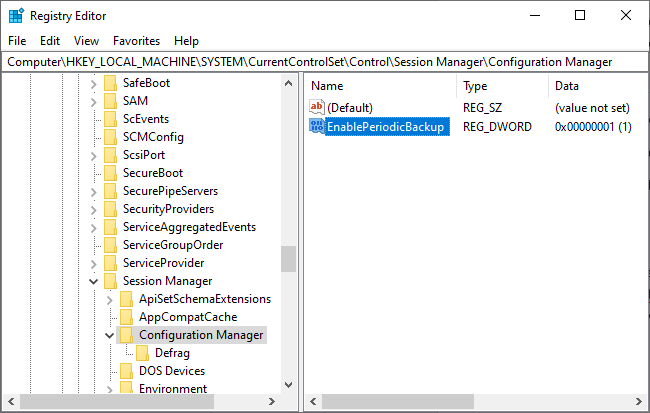
Task: Click the EnablePeriodicBackup DWORD value icon
Action: click(x=317, y=127)
